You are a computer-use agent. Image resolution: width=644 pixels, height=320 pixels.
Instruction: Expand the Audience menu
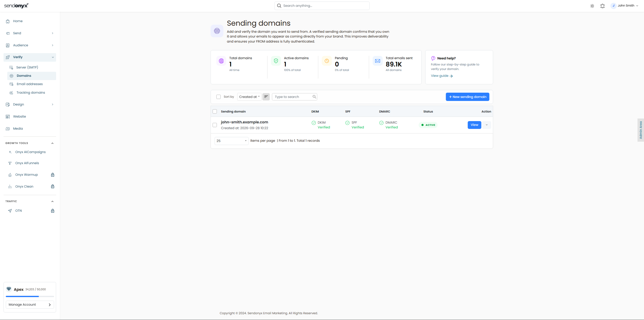(30, 45)
